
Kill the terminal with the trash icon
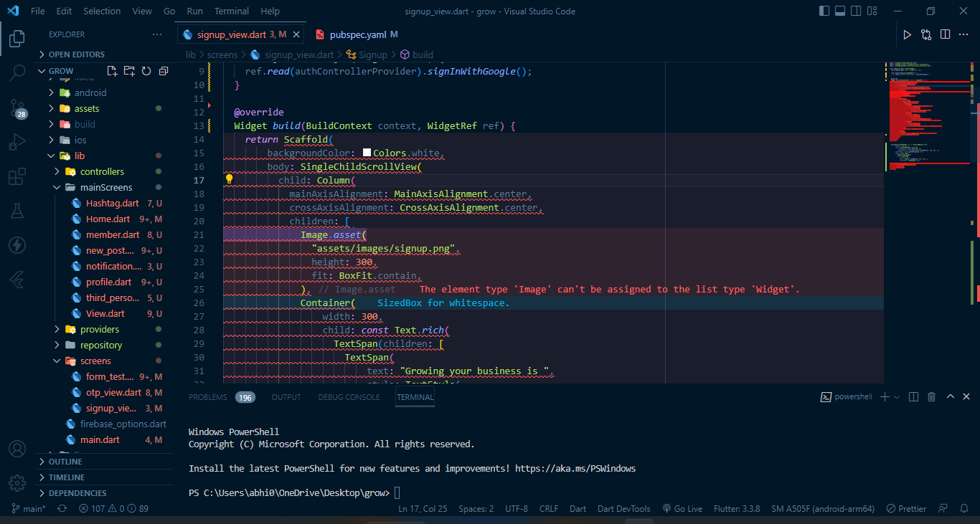(x=932, y=396)
